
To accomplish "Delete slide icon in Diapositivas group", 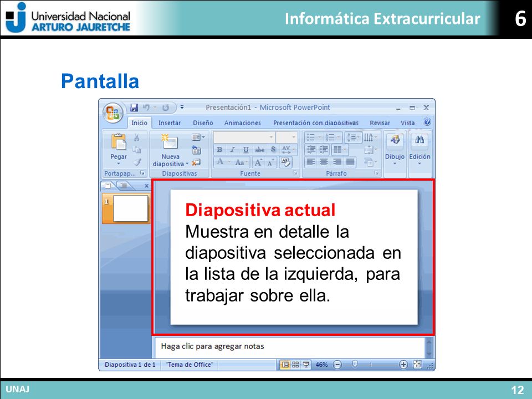I will tap(196, 162).
